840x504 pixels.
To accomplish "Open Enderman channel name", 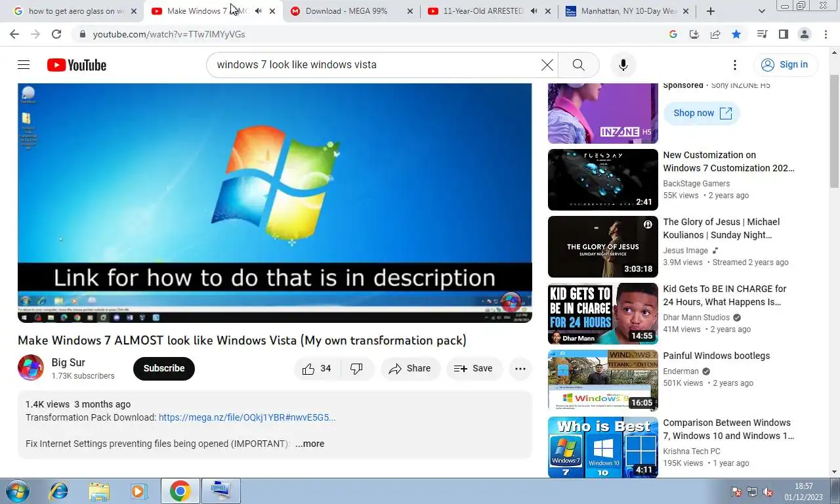I will (x=681, y=371).
